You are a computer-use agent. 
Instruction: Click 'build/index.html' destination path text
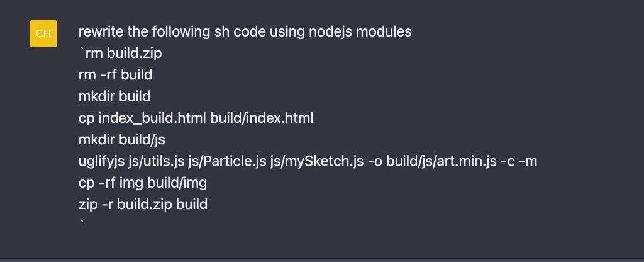click(262, 118)
